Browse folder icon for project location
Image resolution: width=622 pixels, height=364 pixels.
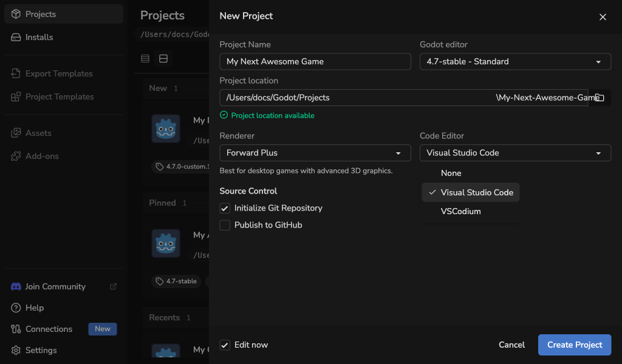(600, 98)
